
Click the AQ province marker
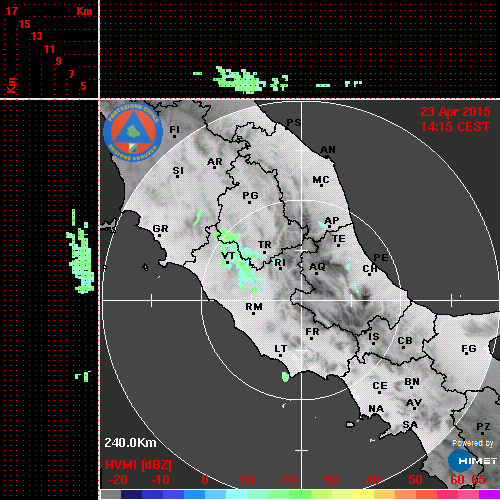(x=317, y=267)
